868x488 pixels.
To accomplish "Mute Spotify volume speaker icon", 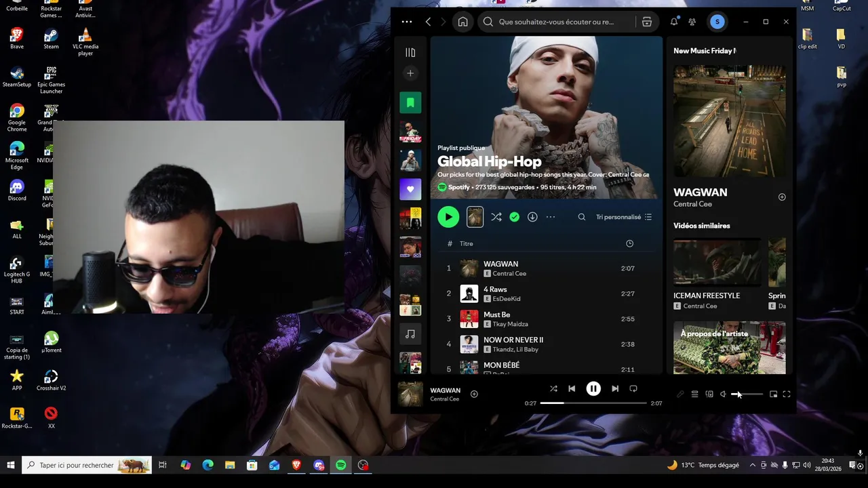I will point(723,394).
